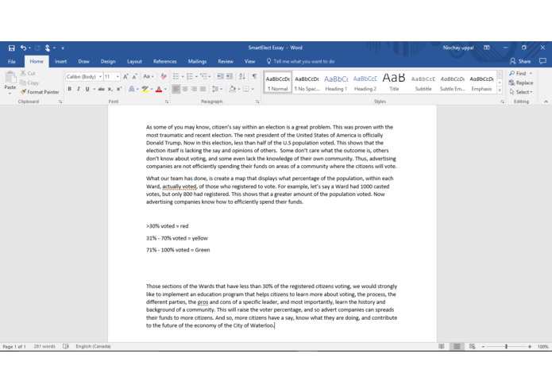The width and height of the screenshot is (552, 392).
Task: Click the Replace button
Action: pos(521,83)
